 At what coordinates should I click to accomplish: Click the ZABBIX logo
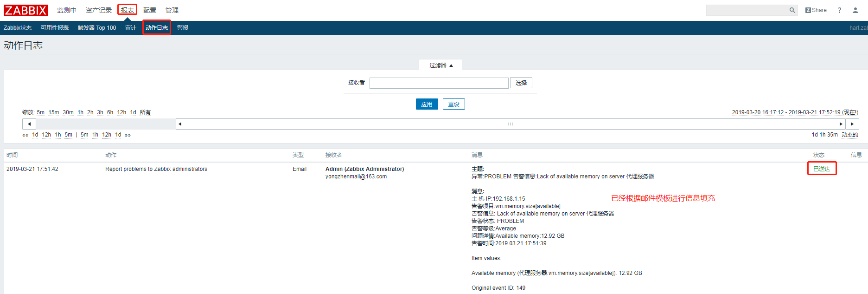pos(26,10)
